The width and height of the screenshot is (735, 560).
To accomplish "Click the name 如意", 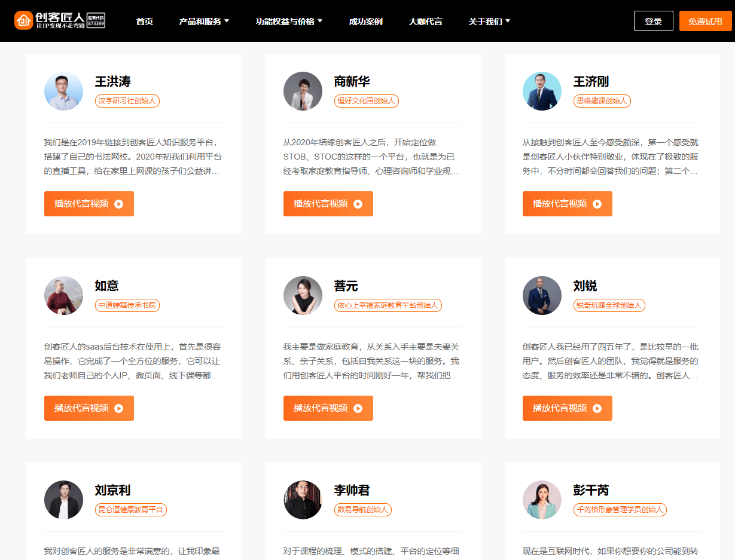I will pos(106,286).
